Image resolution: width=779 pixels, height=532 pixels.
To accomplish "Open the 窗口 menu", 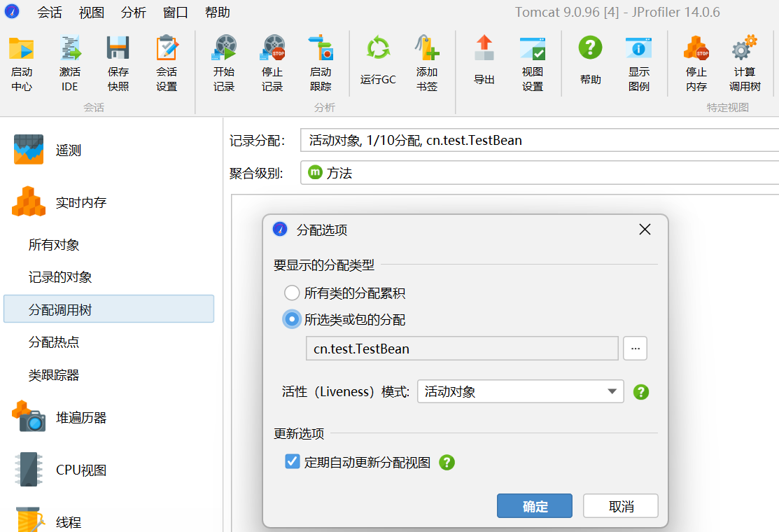I will [x=176, y=12].
